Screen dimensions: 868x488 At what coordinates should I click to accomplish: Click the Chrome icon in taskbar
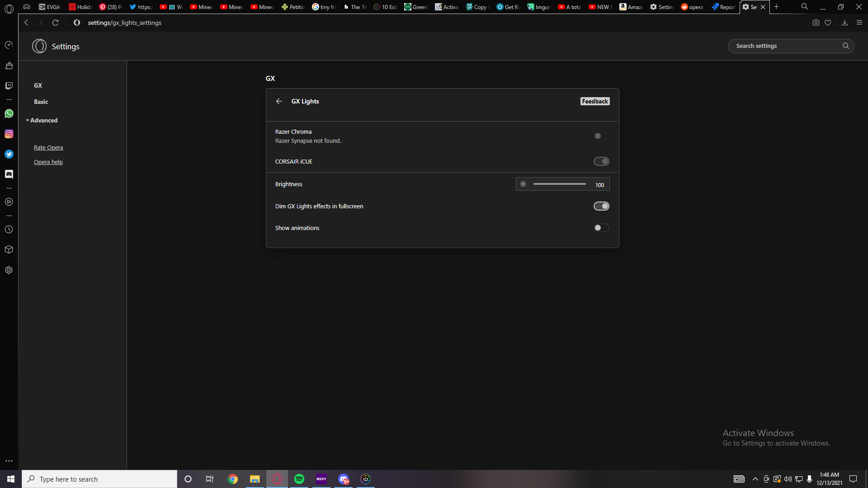click(232, 479)
